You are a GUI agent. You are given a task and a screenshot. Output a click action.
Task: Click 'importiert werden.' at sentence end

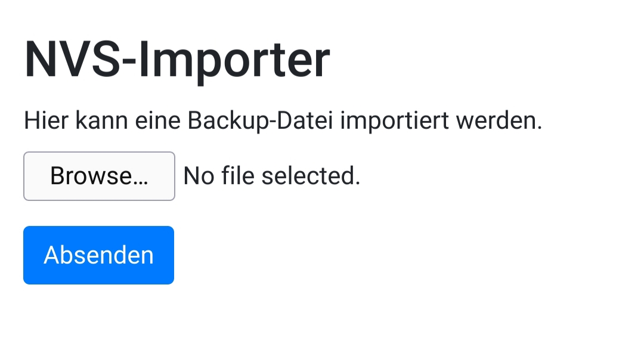[441, 121]
